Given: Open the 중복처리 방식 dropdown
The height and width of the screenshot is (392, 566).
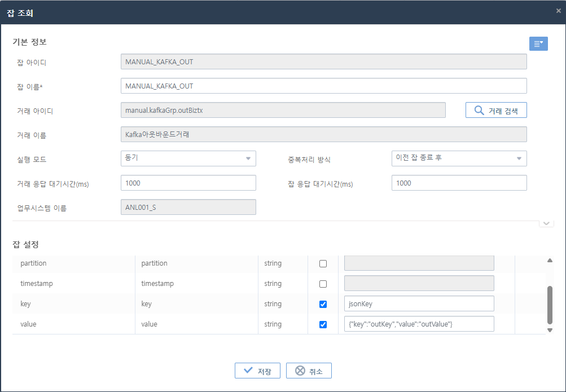Looking at the screenshot, I should pos(459,158).
